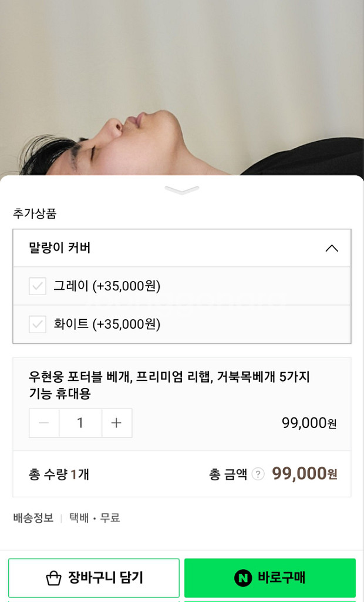
Task: Check the 화이트 (+35,000원) cover option
Action: pos(37,324)
